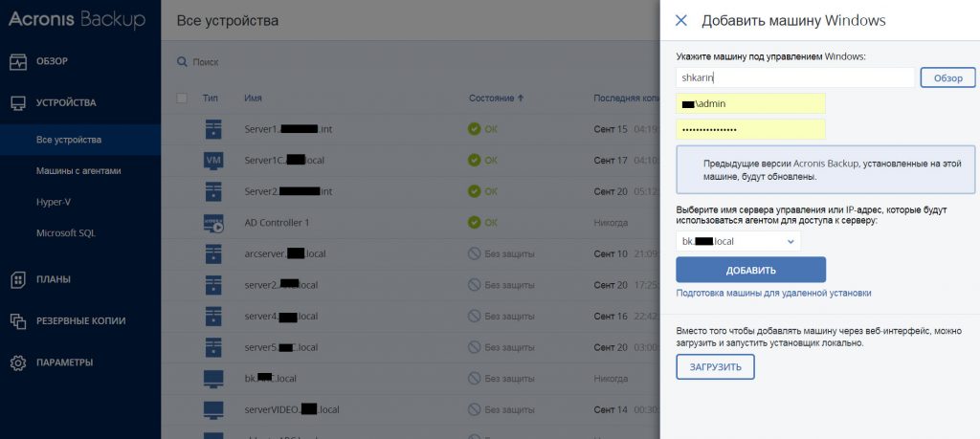980x439 pixels.
Task: Click the ЗАГРУЗИТЬ download button
Action: (715, 367)
